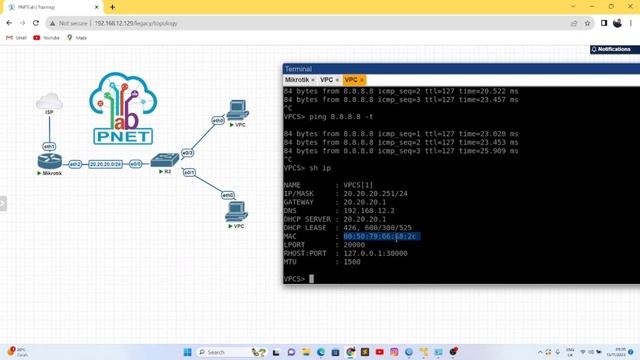Click the browser Back arrow

coord(9,23)
